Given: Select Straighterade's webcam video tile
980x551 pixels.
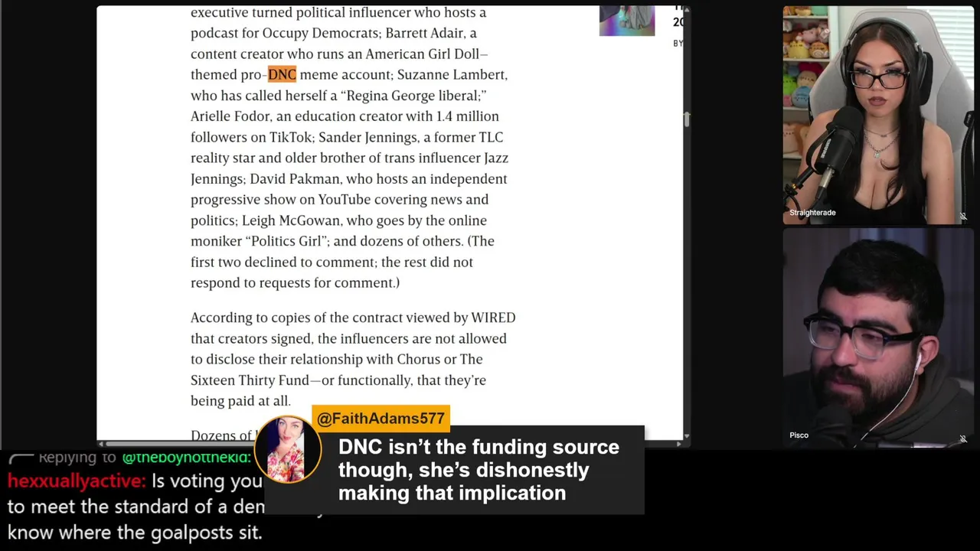Looking at the screenshot, I should pos(878,115).
